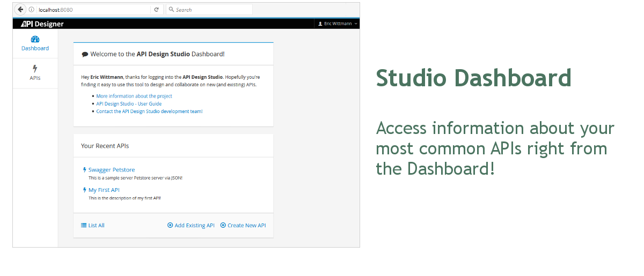Click the Your Recent APIs heading
Viewport: 644px width, 276px height.
click(105, 146)
